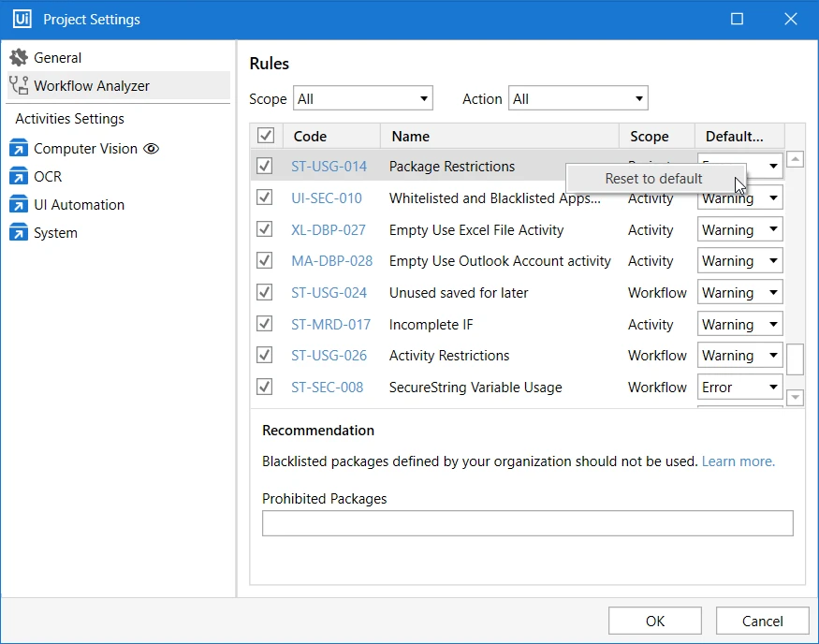819x644 pixels.
Task: Open the Scope filter dropdown
Action: 363,98
